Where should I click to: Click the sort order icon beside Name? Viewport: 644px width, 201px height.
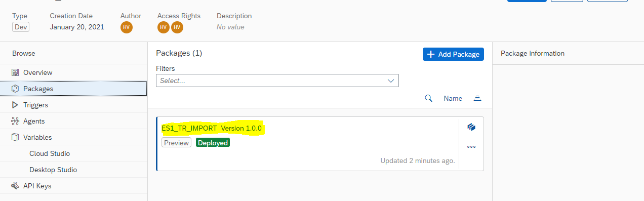[x=477, y=98]
